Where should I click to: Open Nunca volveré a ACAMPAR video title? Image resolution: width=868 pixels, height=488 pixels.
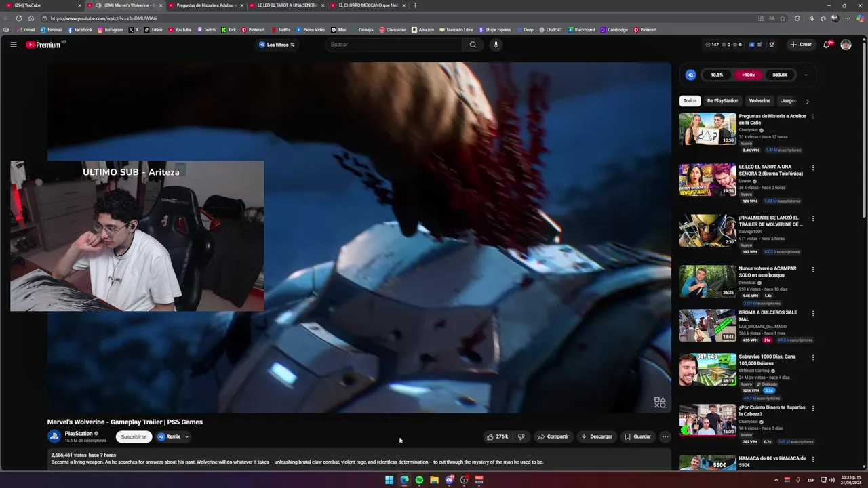pyautogui.click(x=768, y=272)
